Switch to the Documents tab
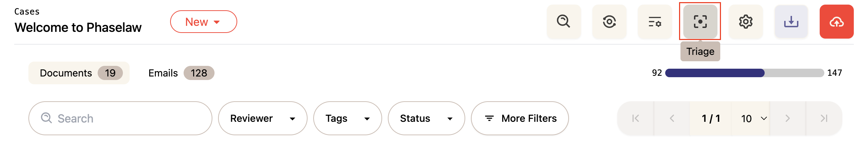Screen dimensions: 868x148 [79, 73]
